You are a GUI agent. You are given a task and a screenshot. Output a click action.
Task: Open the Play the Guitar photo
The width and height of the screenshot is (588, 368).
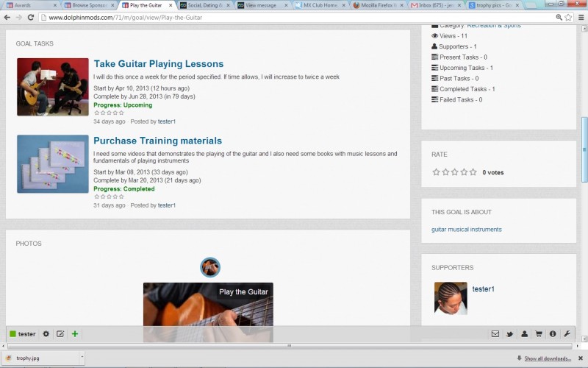click(x=208, y=311)
